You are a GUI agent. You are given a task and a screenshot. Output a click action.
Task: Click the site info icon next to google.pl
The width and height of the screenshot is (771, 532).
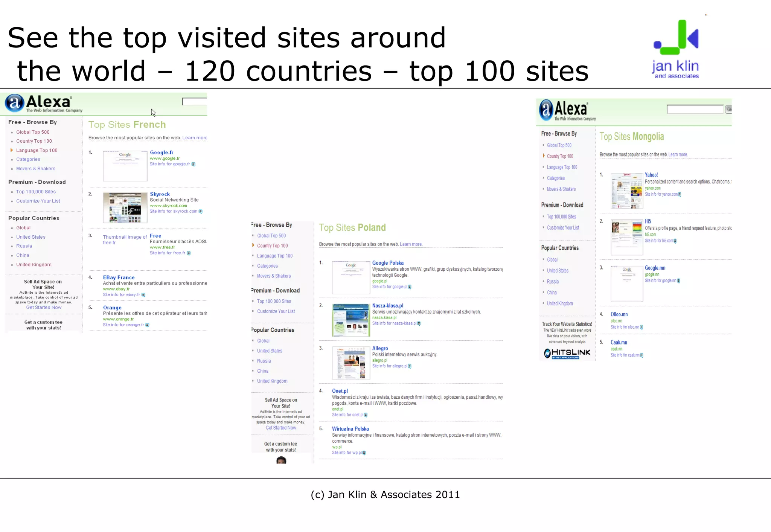point(410,287)
